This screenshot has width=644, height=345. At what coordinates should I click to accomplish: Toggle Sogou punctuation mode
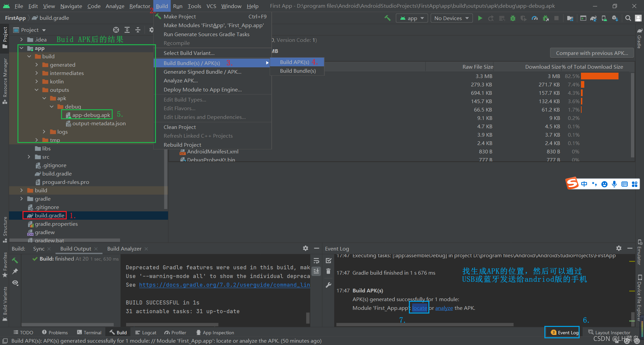594,184
